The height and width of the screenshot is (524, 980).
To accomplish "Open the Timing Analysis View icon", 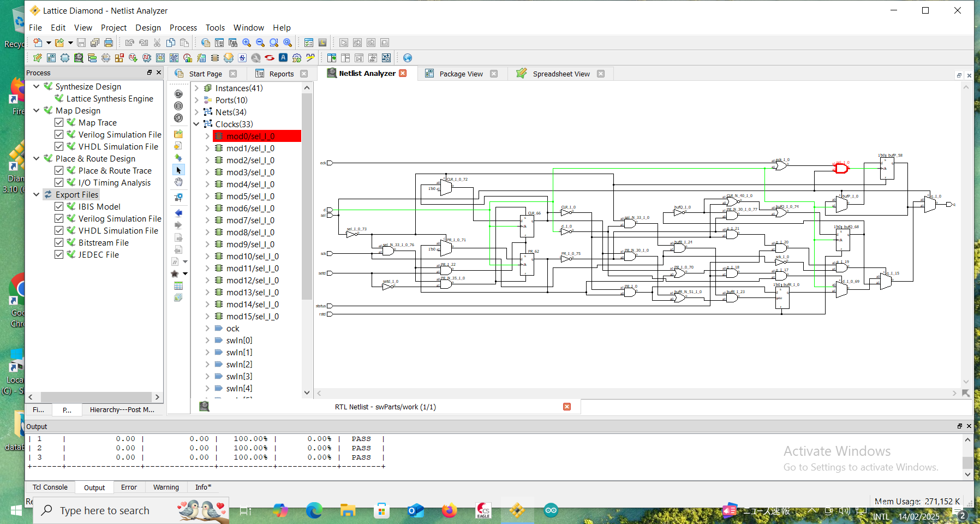I will point(188,58).
